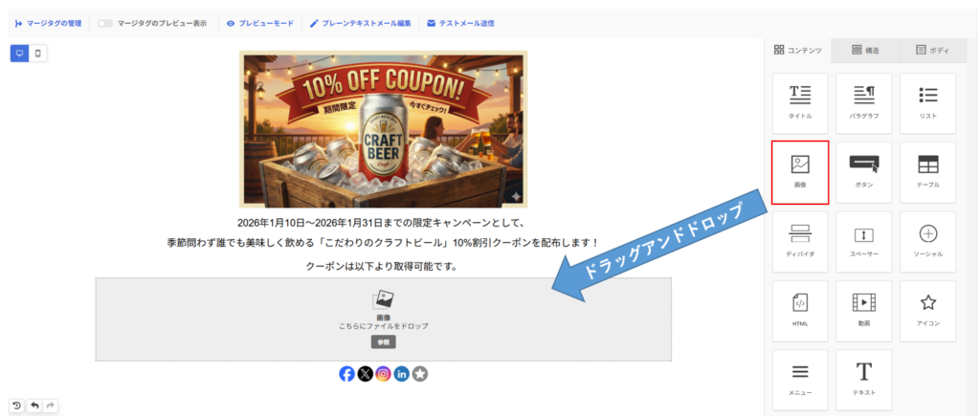Click the 参照 browse button

pos(383,342)
